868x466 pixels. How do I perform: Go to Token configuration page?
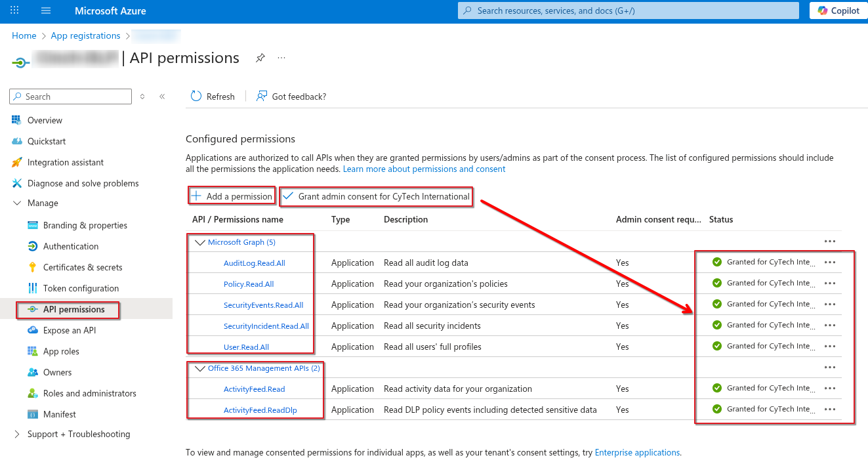(81, 288)
